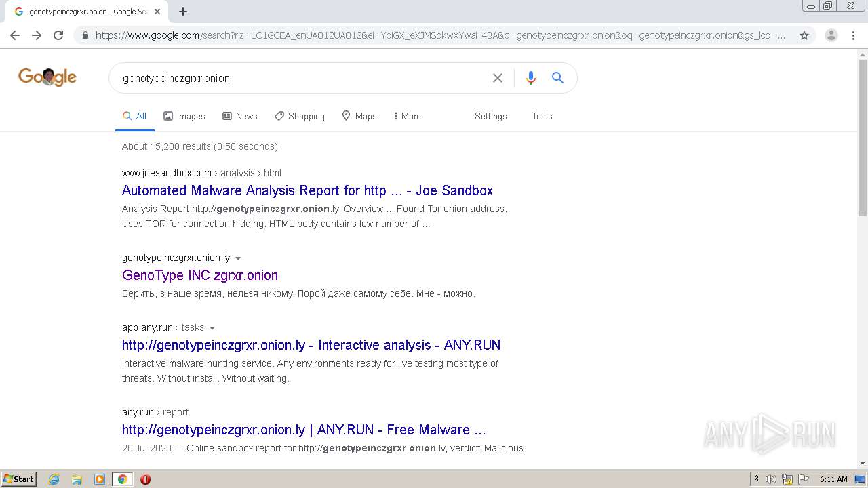This screenshot has width=868, height=488.
Task: Click the page scrollbar up arrow
Action: [863, 54]
